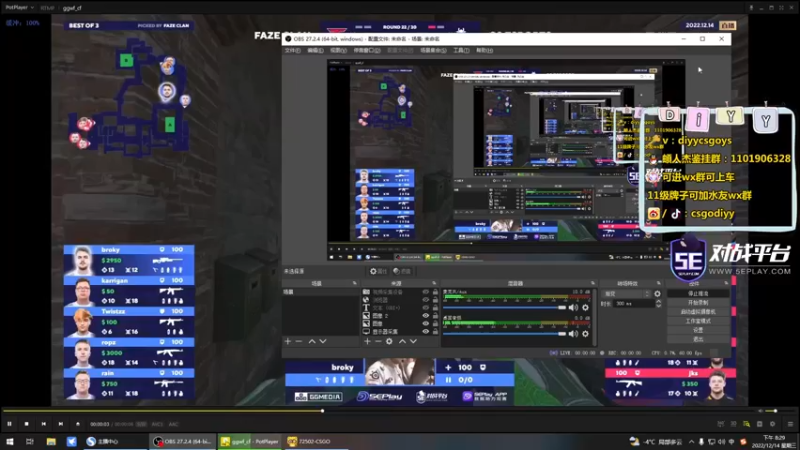Select the 图像 2 source row
The height and width of the screenshot is (450, 800).
click(x=400, y=316)
